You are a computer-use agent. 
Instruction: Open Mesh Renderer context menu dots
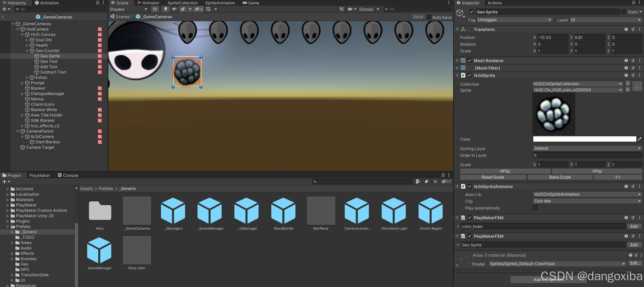point(640,61)
